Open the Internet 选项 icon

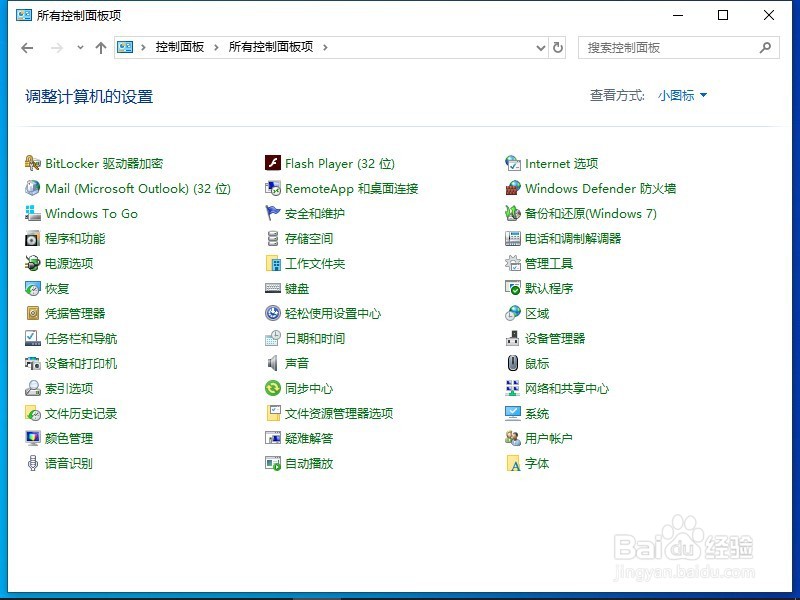coord(513,163)
